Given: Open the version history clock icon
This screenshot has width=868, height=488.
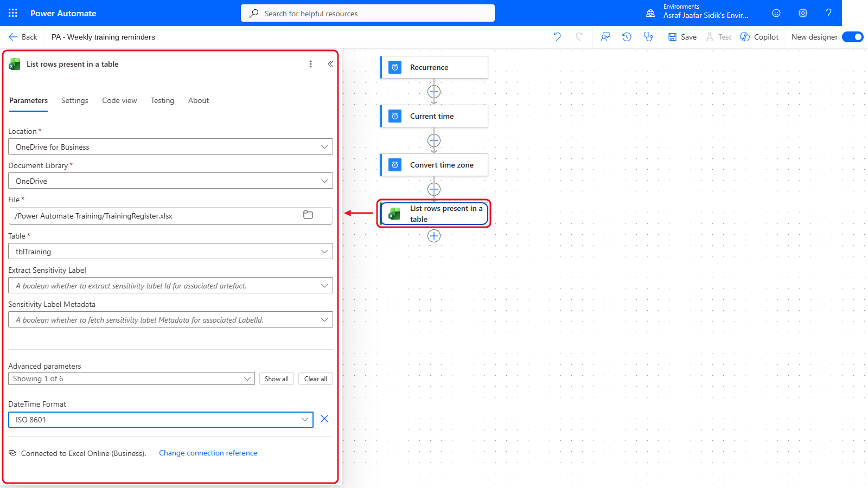Looking at the screenshot, I should [x=627, y=37].
